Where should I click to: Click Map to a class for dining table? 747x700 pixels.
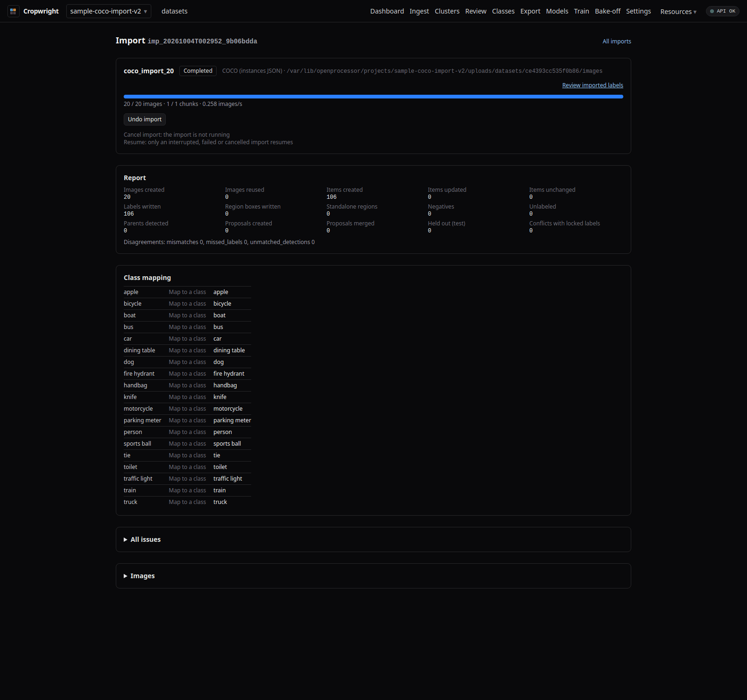coord(187,350)
